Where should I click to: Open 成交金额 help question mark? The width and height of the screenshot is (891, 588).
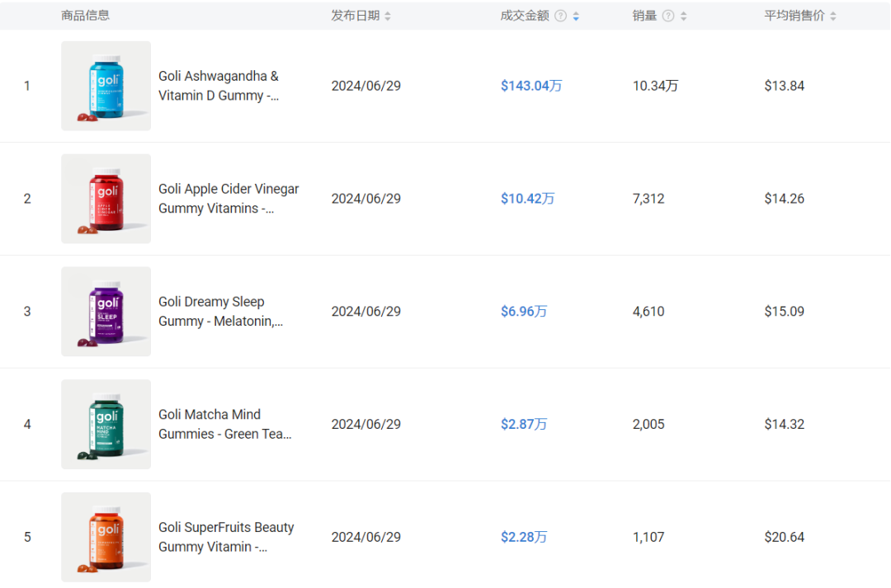pyautogui.click(x=560, y=16)
